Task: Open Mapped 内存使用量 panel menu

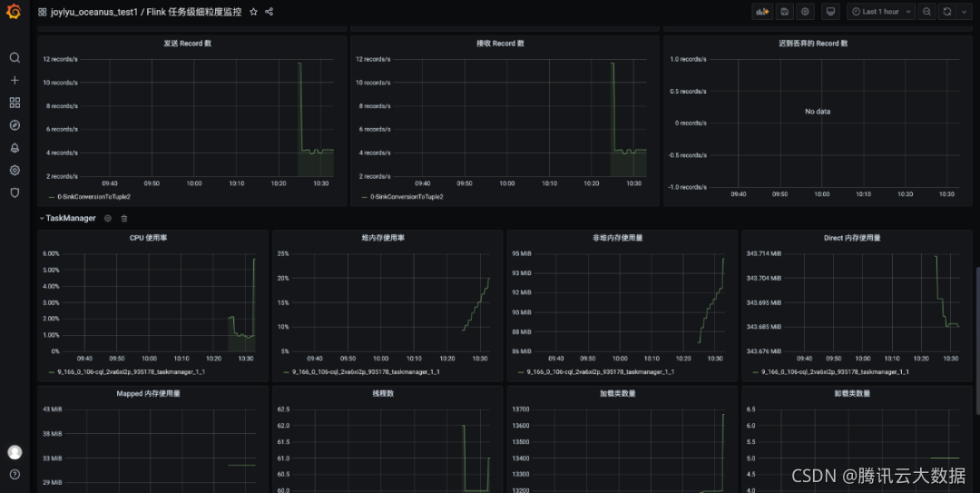Action: [x=148, y=393]
